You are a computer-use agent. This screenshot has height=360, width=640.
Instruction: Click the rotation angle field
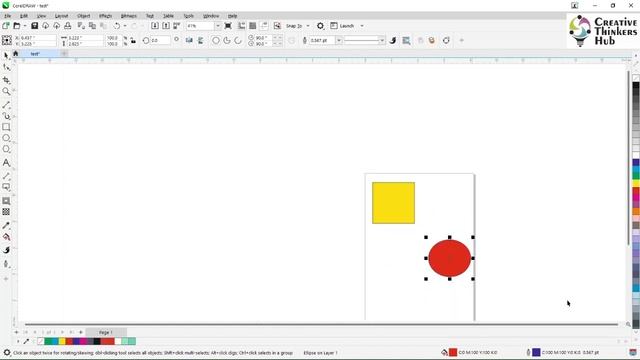160,40
